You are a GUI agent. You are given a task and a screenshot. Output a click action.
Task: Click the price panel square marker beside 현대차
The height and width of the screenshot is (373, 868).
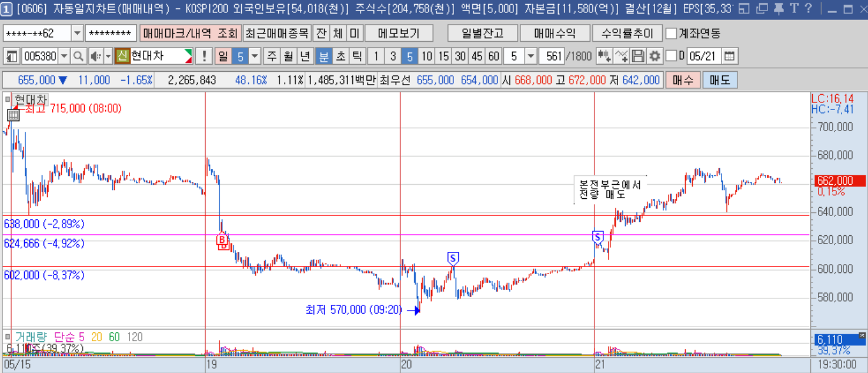(8, 98)
